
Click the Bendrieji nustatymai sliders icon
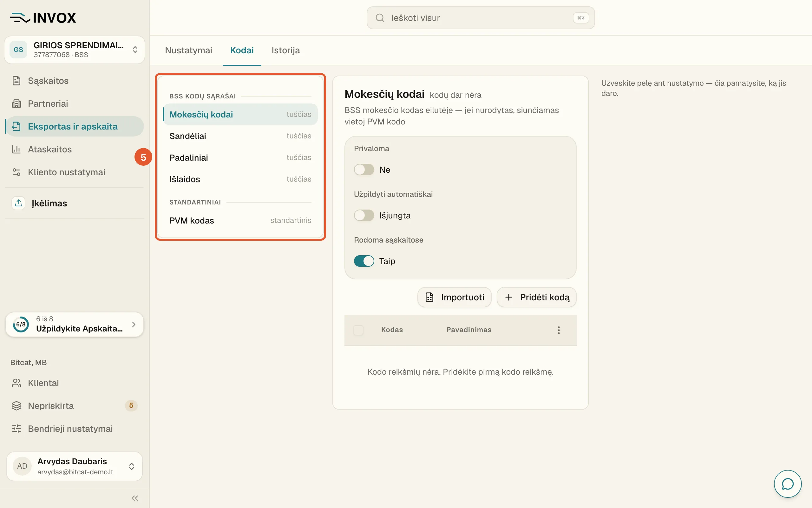tap(16, 429)
